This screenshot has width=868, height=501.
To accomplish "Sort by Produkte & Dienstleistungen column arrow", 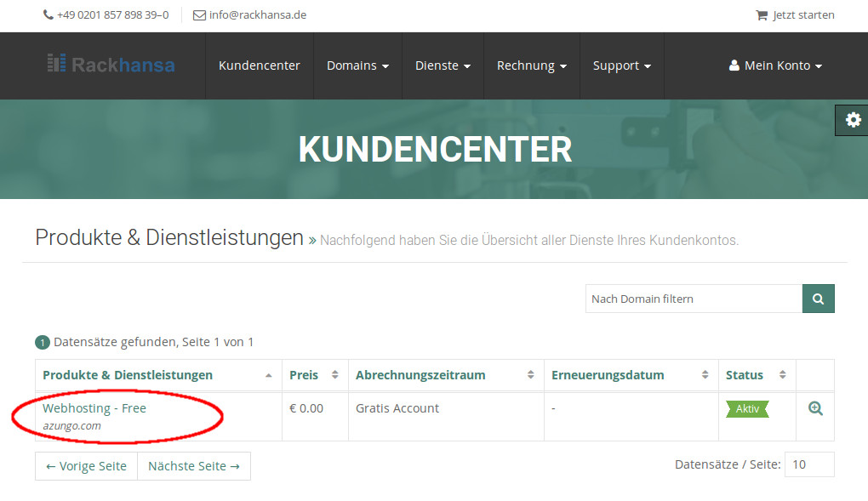I will (x=268, y=375).
